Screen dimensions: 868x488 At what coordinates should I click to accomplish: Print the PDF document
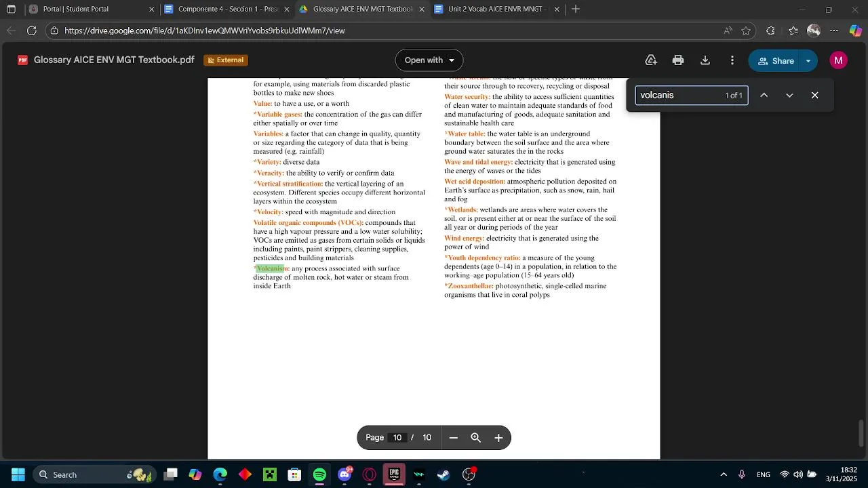678,60
